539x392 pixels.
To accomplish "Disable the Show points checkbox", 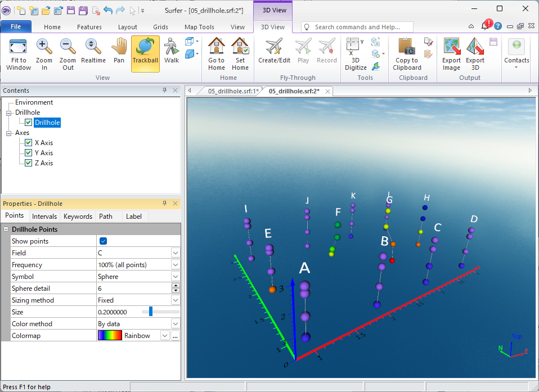I will 103,241.
